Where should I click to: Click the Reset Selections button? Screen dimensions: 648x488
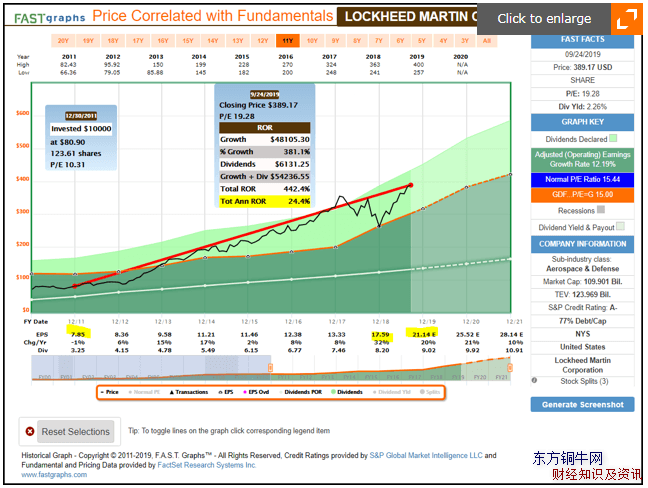[x=76, y=431]
